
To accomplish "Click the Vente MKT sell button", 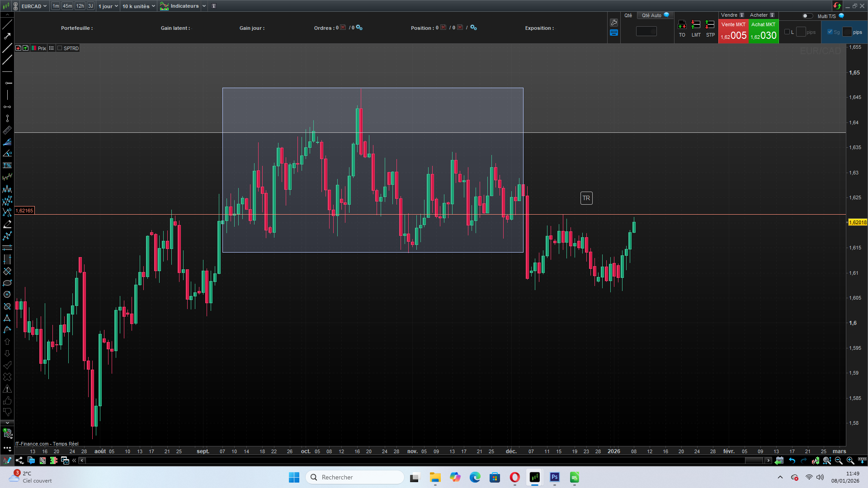I will (733, 31).
